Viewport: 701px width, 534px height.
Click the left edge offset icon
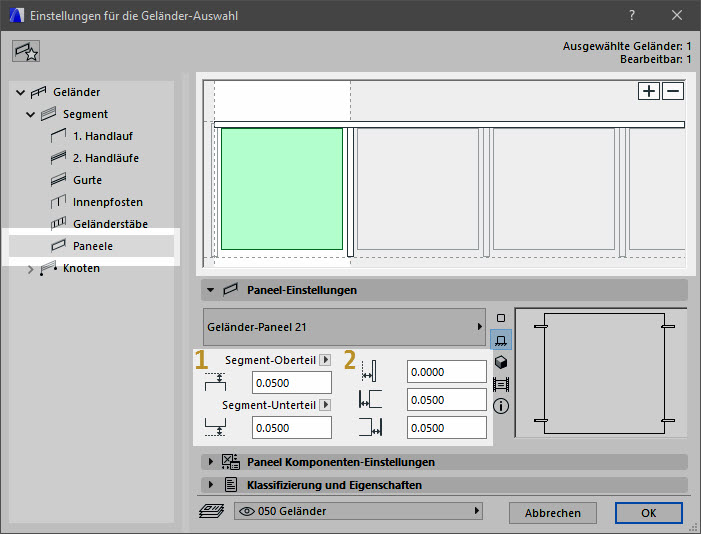371,399
